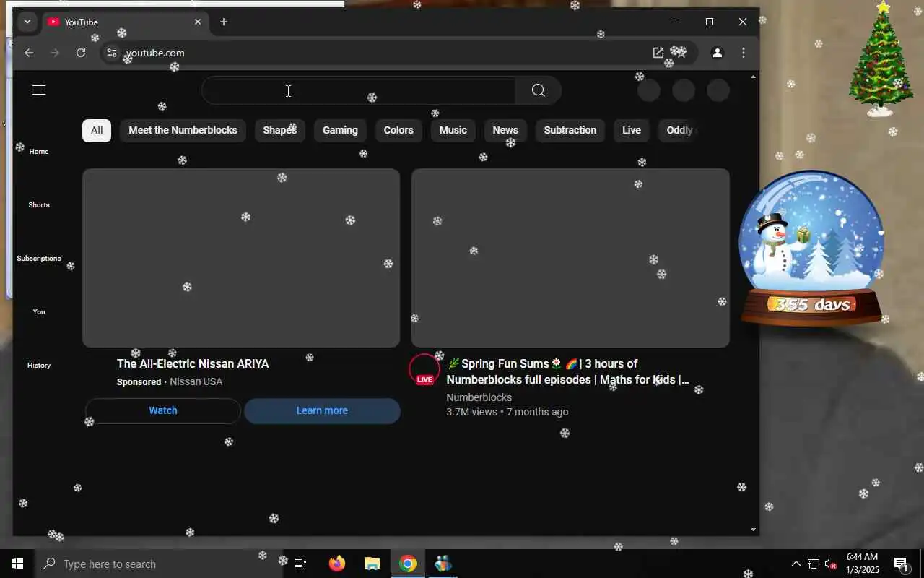Switch to the YouTube tab
924x578 pixels.
[125, 22]
